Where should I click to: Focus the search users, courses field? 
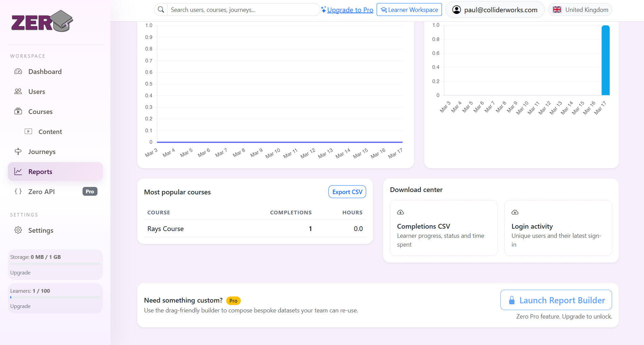(x=243, y=10)
